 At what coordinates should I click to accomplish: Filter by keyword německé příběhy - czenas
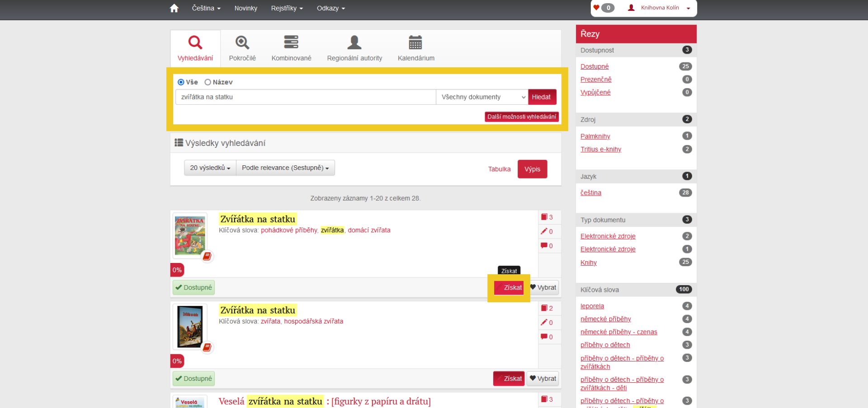(x=619, y=332)
